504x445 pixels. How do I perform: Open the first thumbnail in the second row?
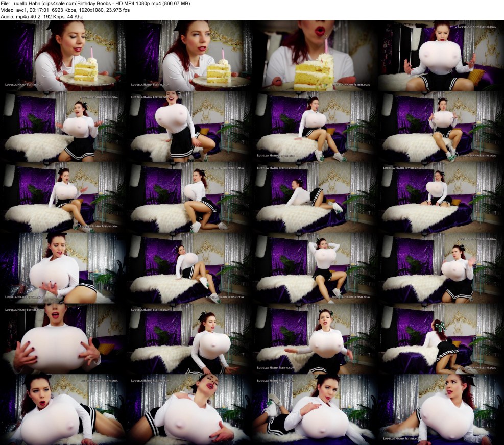(63, 128)
